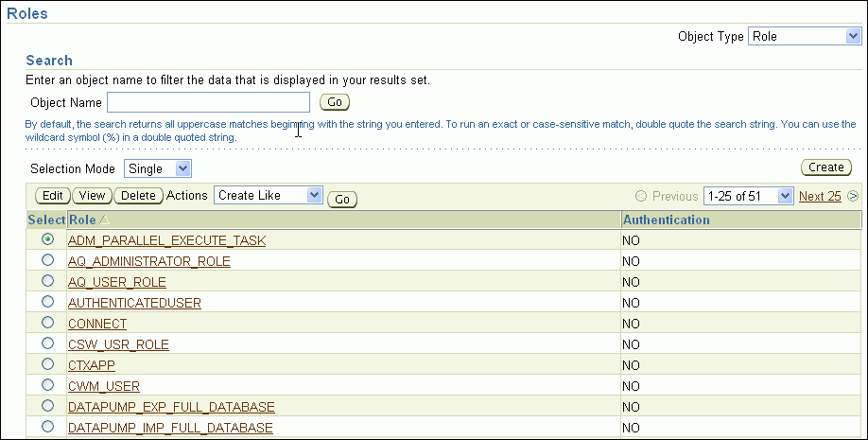Click the Create button
868x440 pixels.
point(825,167)
